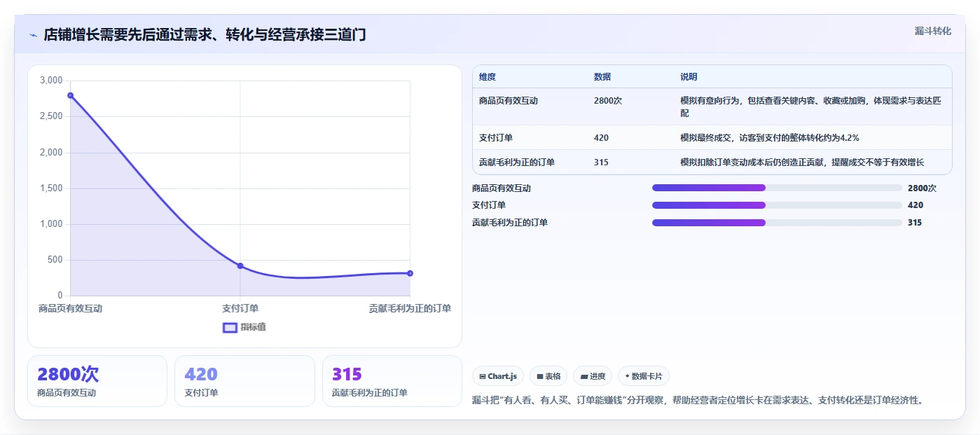The width and height of the screenshot is (980, 435).
Task: Click the 维度 table column header
Action: coord(488,77)
